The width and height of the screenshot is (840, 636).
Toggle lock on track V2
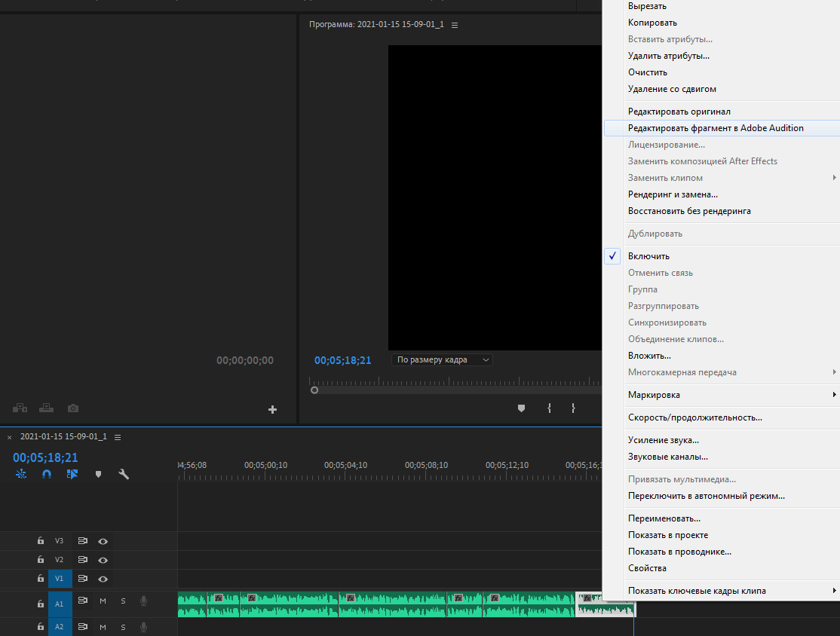[41, 560]
